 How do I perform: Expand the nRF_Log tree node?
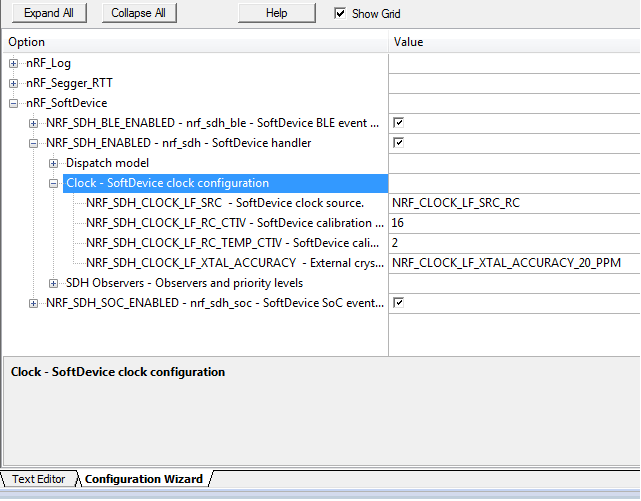(13, 63)
